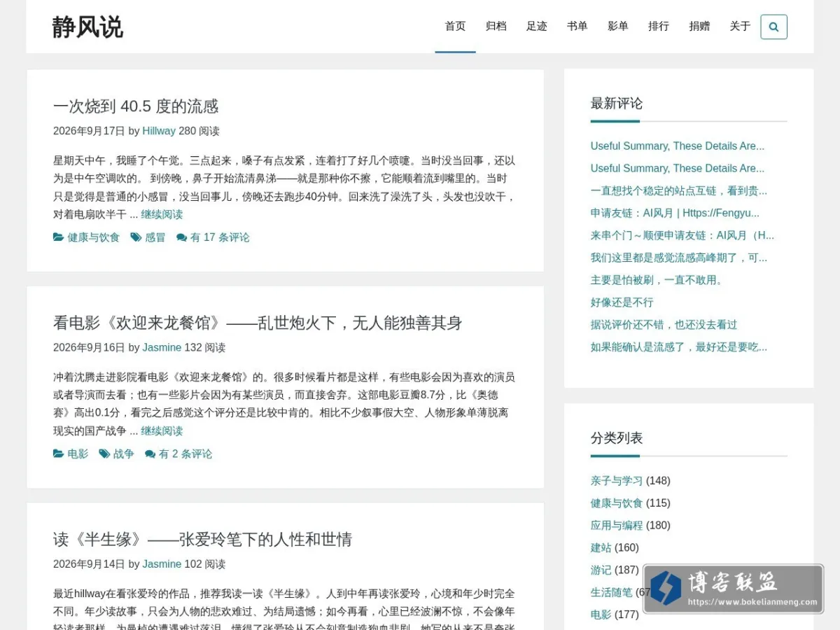Open sidebar category 建站
The width and height of the screenshot is (840, 630).
601,547
